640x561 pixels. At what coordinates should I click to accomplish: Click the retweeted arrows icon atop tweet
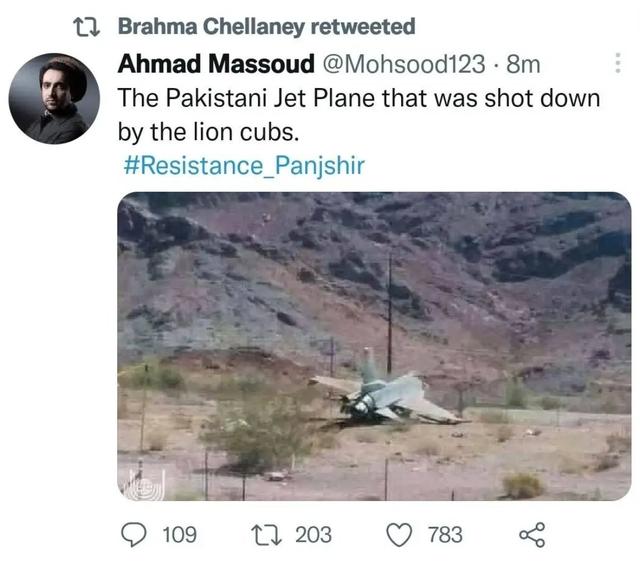point(86,27)
